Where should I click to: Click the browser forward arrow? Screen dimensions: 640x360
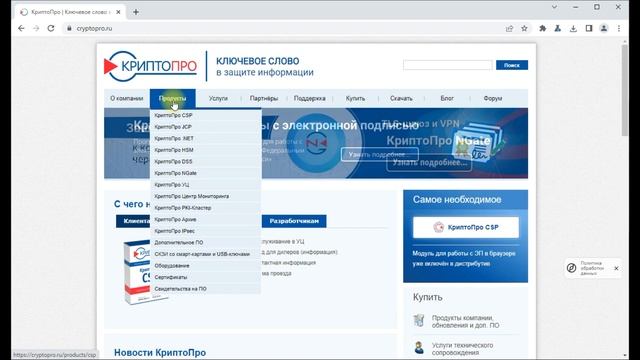36,28
